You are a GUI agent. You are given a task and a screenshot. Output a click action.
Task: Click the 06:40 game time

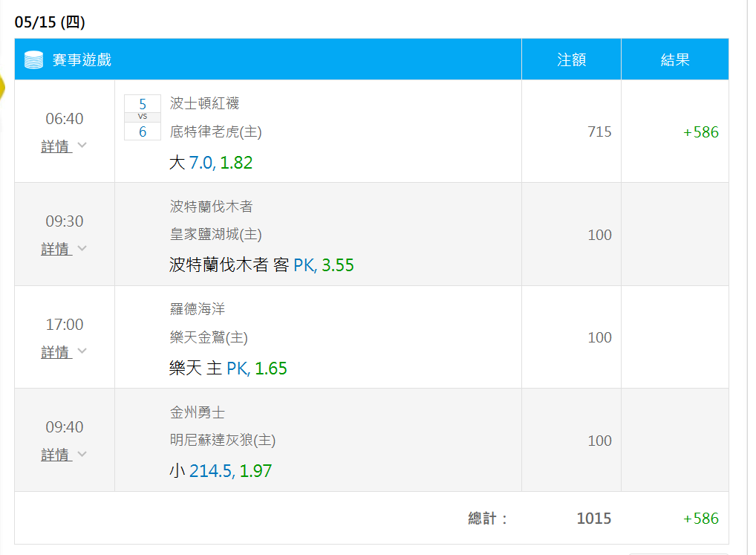point(65,119)
